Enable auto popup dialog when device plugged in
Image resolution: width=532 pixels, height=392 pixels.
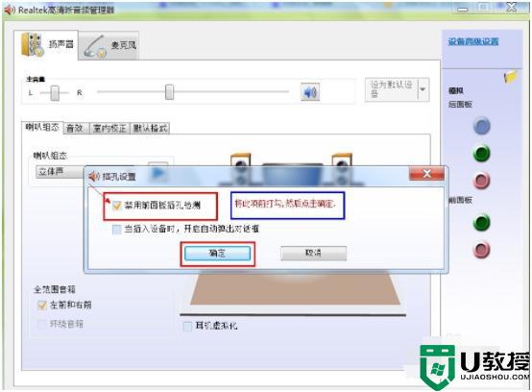[117, 230]
